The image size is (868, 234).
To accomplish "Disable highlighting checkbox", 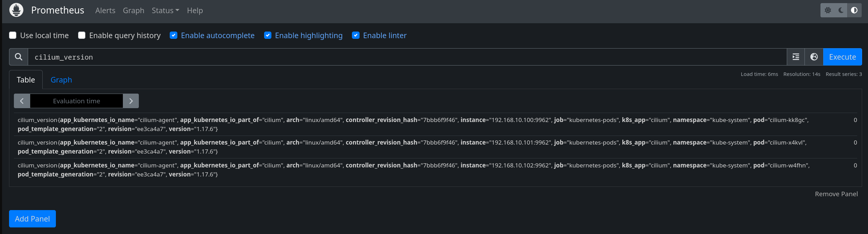I will click(268, 35).
